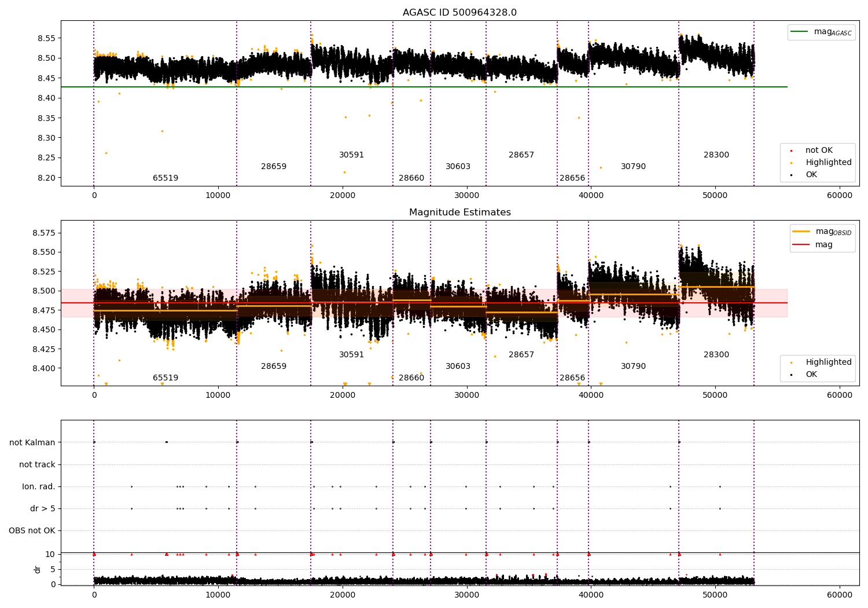Click x-axis tick 60000 in bottom plot
This screenshot has width=868, height=608.
(x=840, y=595)
